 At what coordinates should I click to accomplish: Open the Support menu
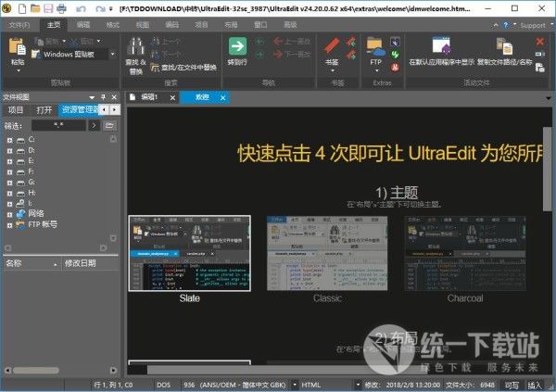(532, 26)
